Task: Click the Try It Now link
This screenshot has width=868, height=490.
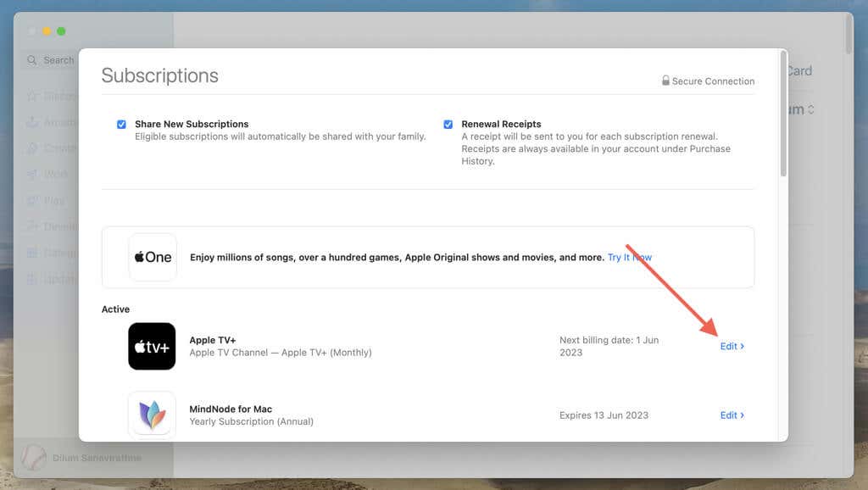Action: coord(629,257)
